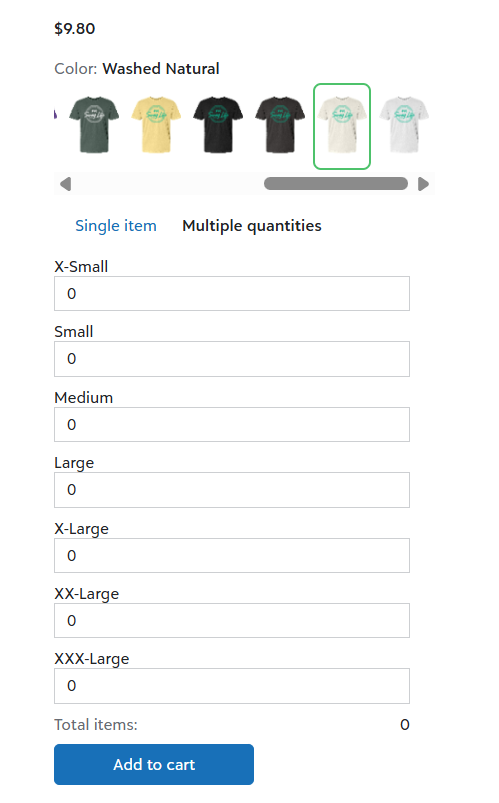Choose the white t-shirt color swatch
The width and height of the screenshot is (499, 803).
[404, 125]
